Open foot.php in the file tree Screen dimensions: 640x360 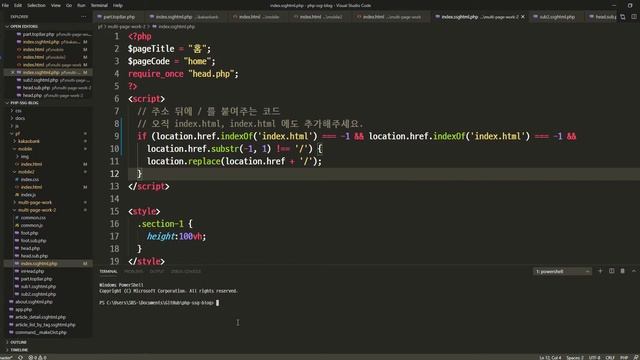click(29, 233)
